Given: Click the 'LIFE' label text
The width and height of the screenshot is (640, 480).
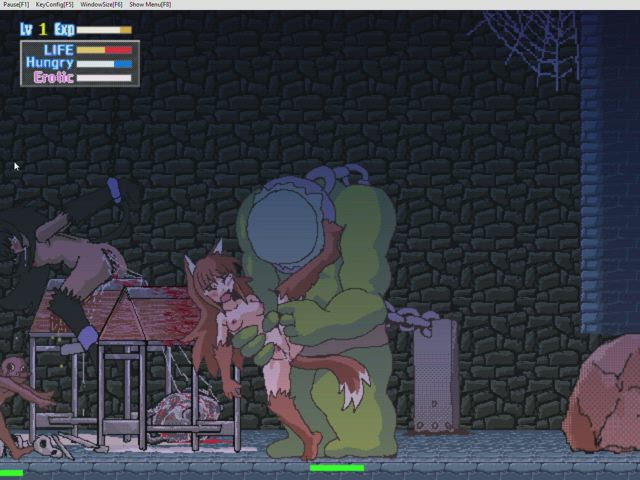Looking at the screenshot, I should click(59, 50).
